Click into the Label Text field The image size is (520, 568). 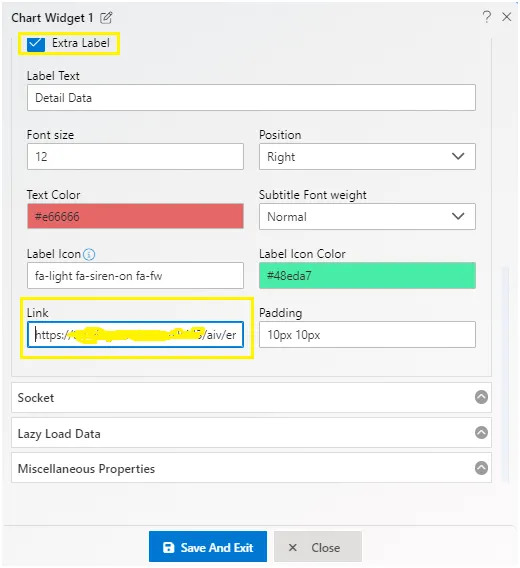click(x=251, y=97)
